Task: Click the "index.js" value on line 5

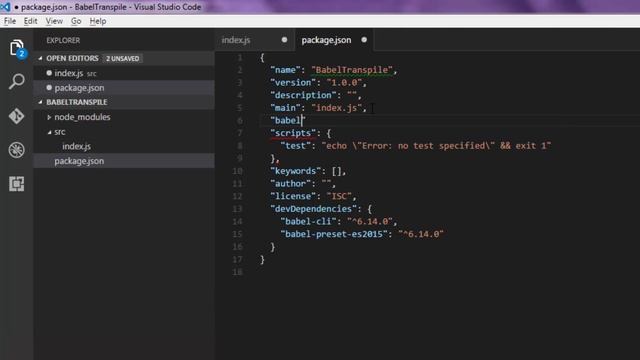Action: click(337, 108)
